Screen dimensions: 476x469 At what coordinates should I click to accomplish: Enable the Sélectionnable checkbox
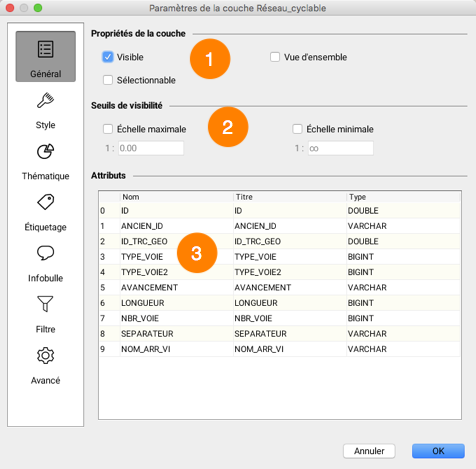[108, 80]
